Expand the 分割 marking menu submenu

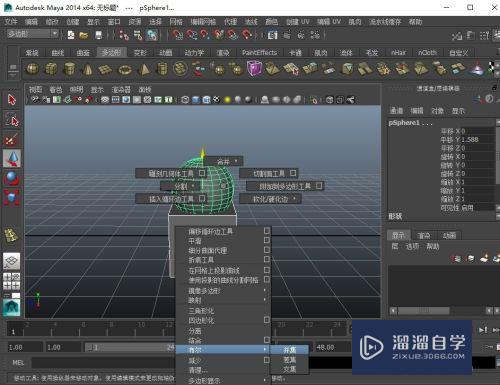[181, 186]
